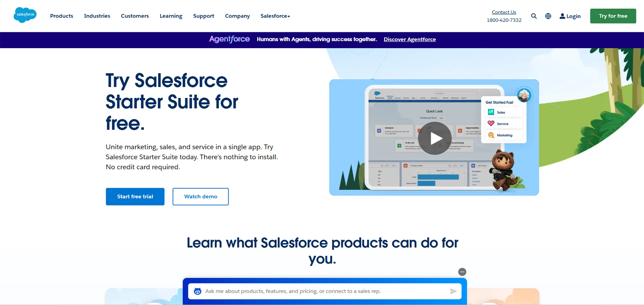Minimize the chat assistant panel
The image size is (644, 305).
coord(462,272)
